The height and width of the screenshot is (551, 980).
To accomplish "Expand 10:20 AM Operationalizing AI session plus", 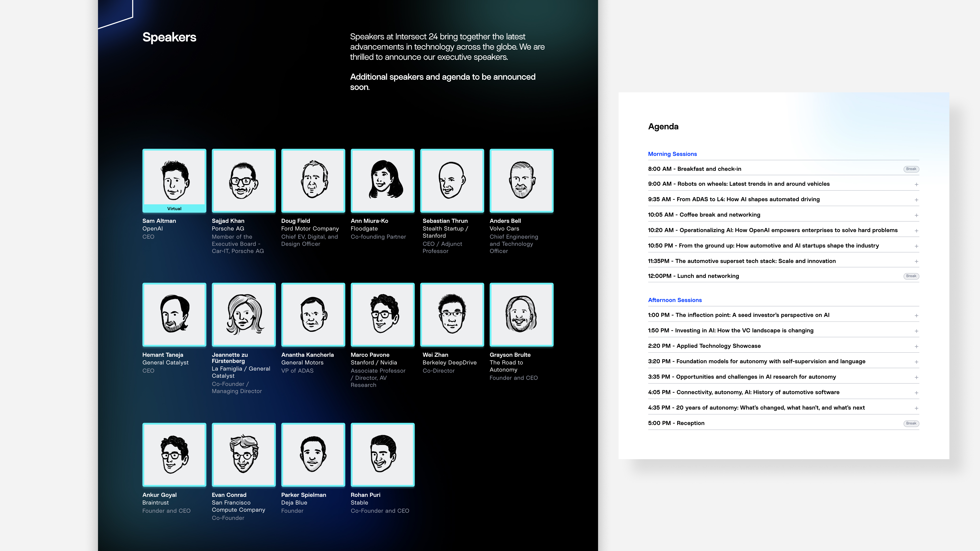I will (917, 231).
